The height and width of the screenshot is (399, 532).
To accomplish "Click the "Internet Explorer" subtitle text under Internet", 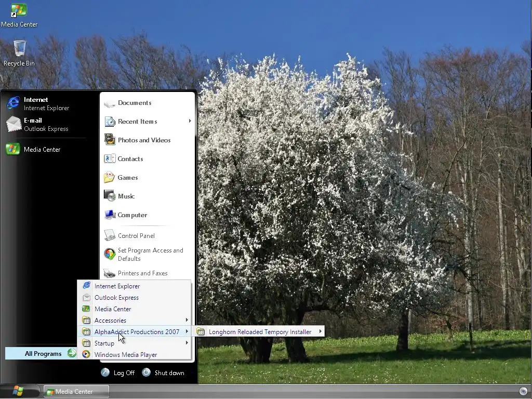I will [46, 108].
